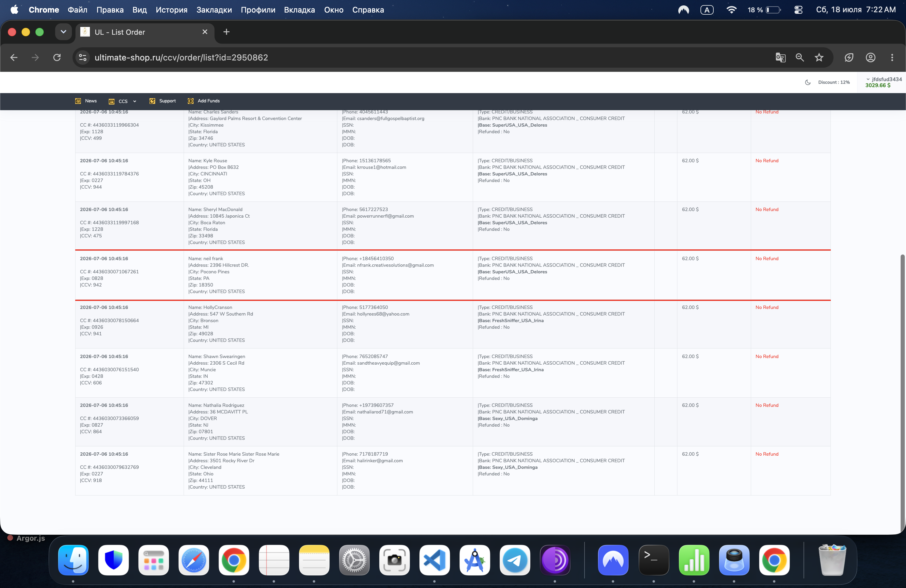The height and width of the screenshot is (588, 906).
Task: Open the yellow Notes app in the Dock
Action: (314, 560)
